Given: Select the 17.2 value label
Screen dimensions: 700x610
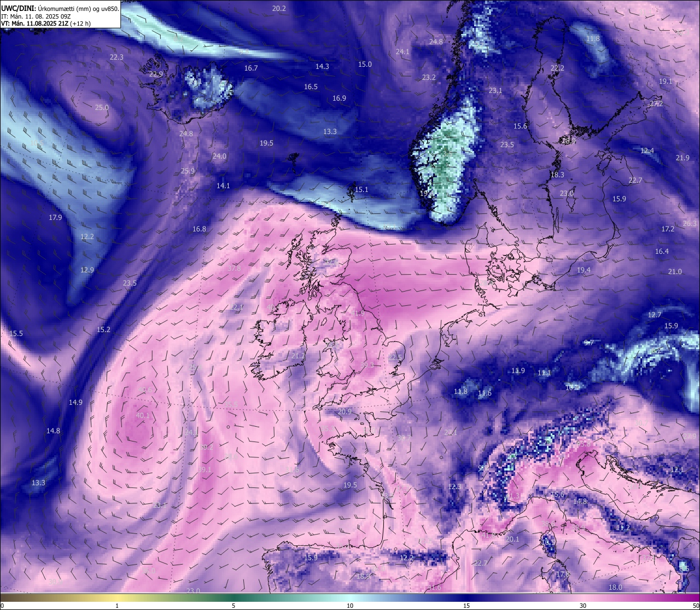Looking at the screenshot, I should (668, 229).
